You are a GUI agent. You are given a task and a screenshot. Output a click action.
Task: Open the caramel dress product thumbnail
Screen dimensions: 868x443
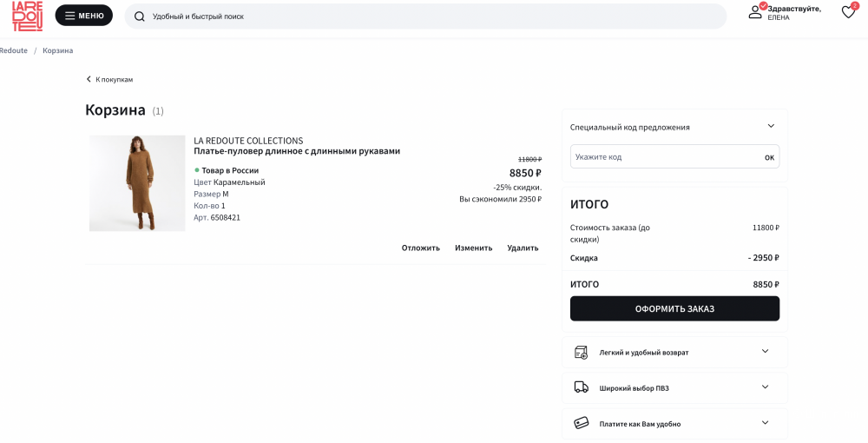[x=137, y=183]
